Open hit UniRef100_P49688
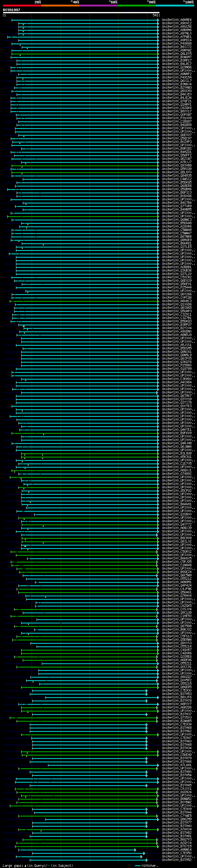Screen dimensions: 197x868 pyautogui.click(x=177, y=43)
